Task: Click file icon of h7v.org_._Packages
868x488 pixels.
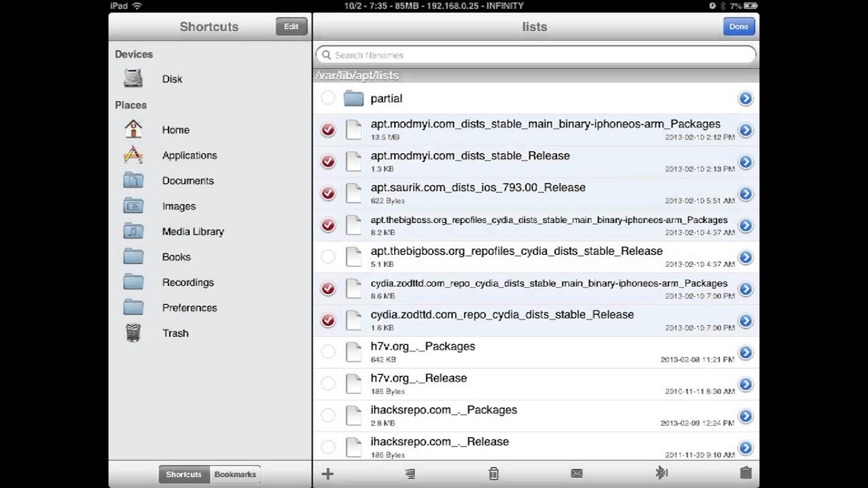Action: pos(354,352)
